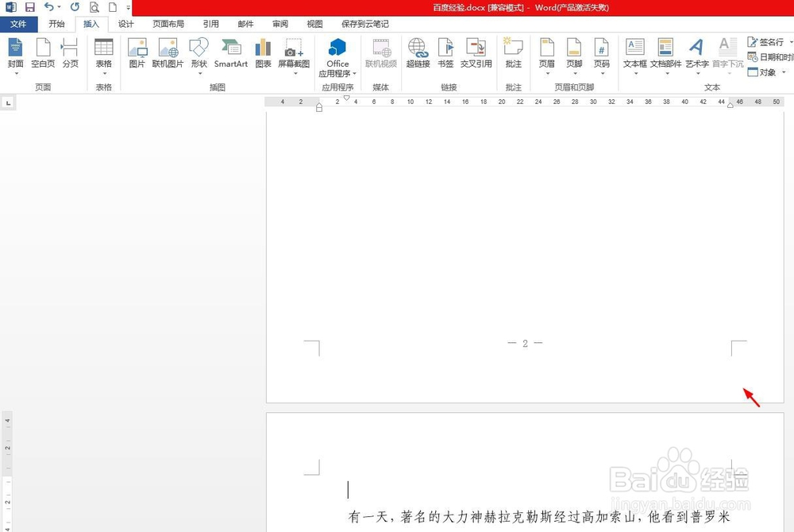Open the Save to Cloud Notes (保存到云笔记) tab
The image size is (794, 532).
365,24
